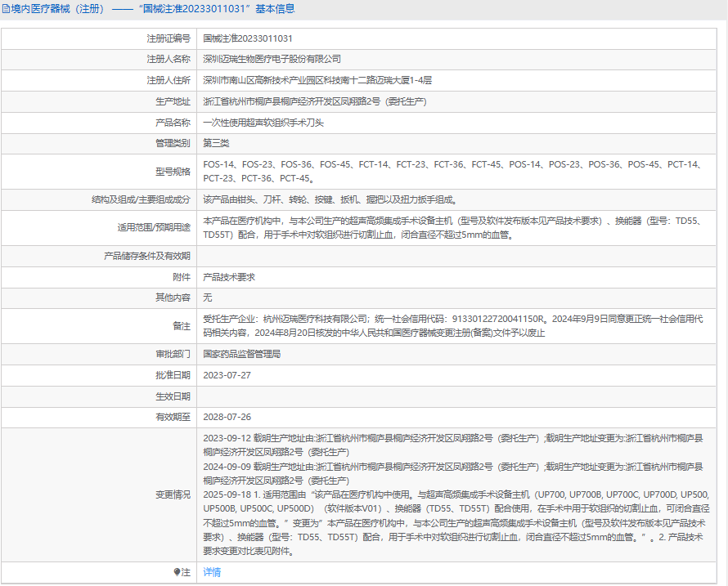Click the lightbulb icon next to 注
This screenshot has width=728, height=586.
pos(177,572)
